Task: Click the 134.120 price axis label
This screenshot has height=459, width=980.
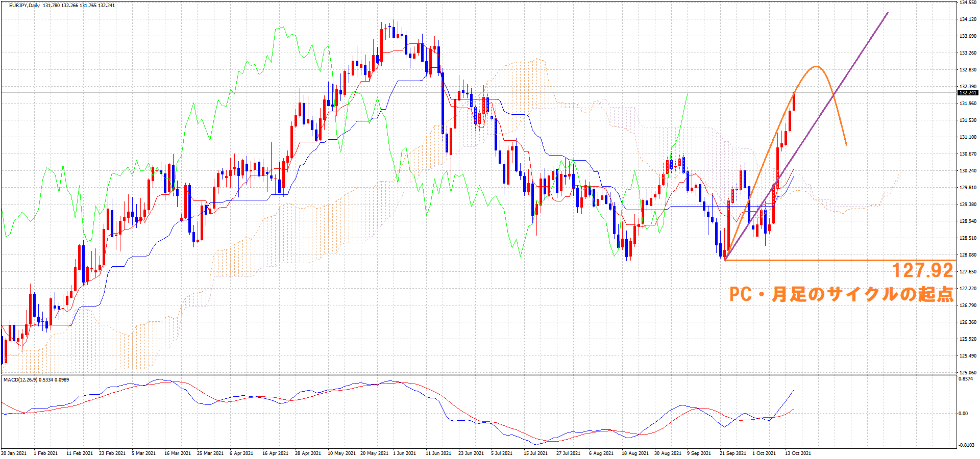Action: coord(968,19)
